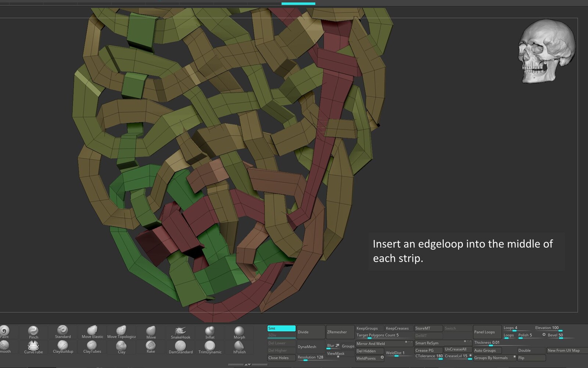Image resolution: width=588 pixels, height=368 pixels.
Task: Click the divider arrows below brush palette
Action: pos(248,364)
